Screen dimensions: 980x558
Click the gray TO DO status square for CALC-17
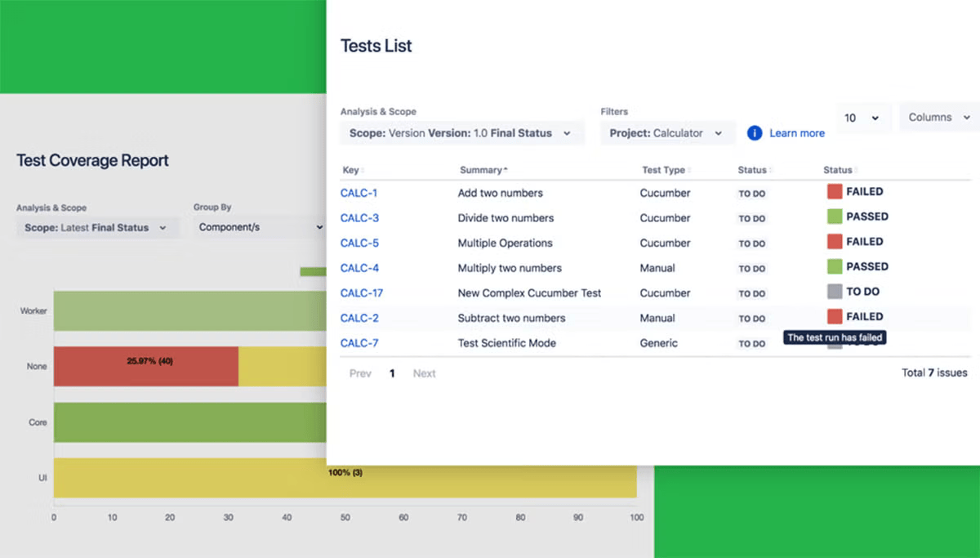coord(835,292)
